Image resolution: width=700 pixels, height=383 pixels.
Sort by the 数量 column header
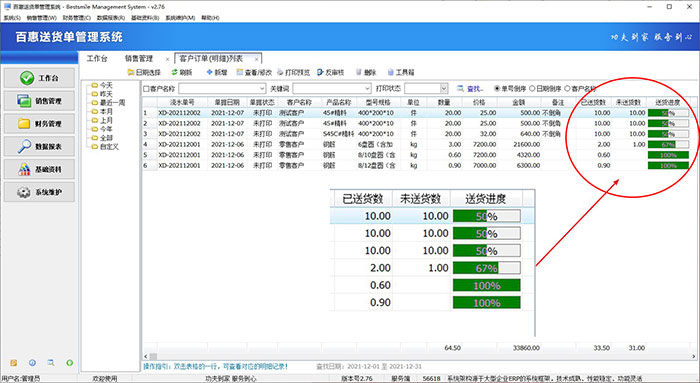click(x=444, y=102)
